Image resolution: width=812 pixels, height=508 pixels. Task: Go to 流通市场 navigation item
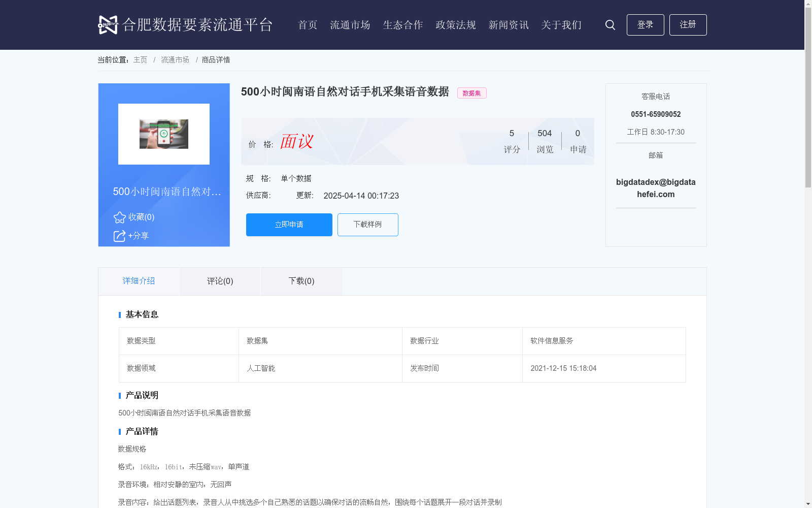(x=350, y=25)
